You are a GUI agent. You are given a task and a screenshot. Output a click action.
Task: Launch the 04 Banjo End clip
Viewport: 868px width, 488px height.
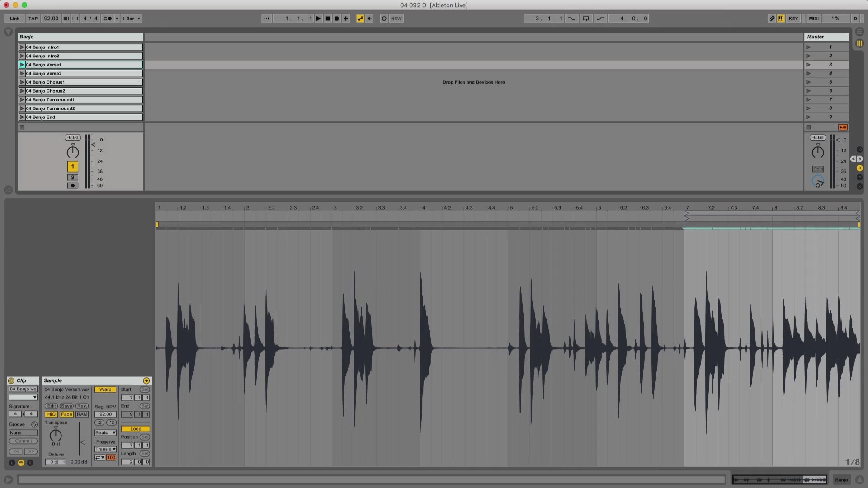coord(22,117)
